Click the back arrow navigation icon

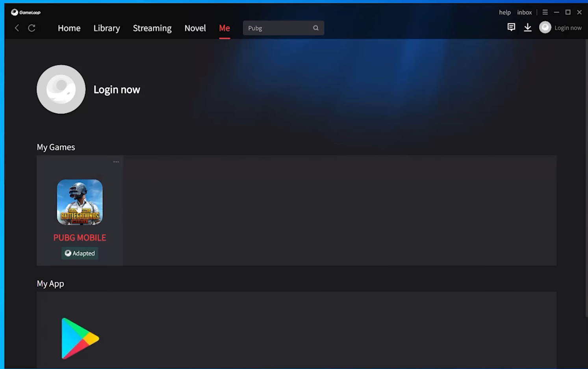pyautogui.click(x=17, y=28)
